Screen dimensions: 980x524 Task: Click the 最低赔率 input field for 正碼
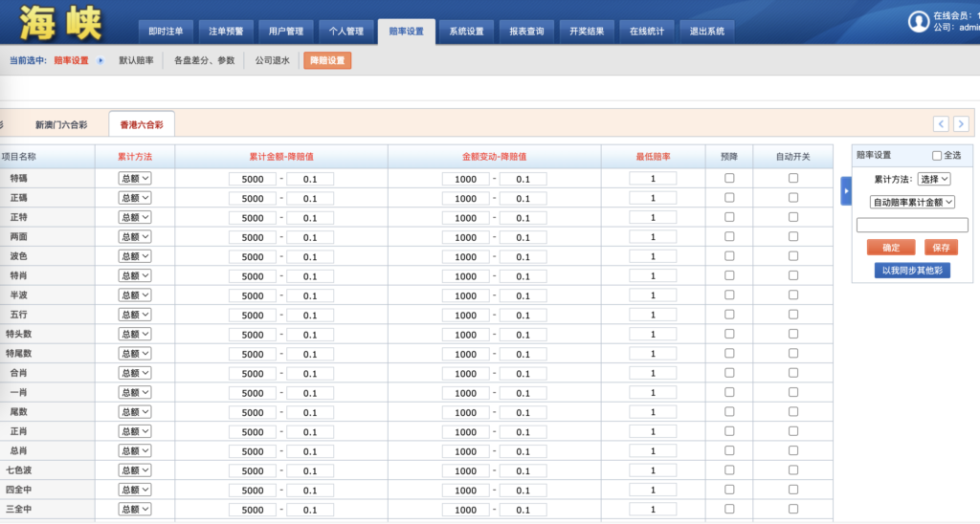(653, 198)
